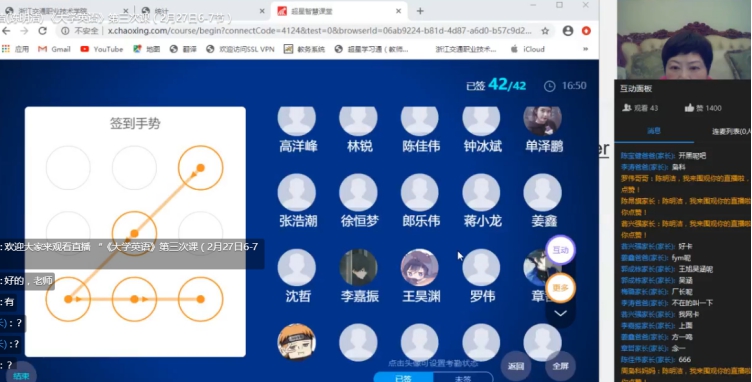Click avatar of student 郎乐伟
This screenshot has width=752, height=382.
tap(420, 193)
